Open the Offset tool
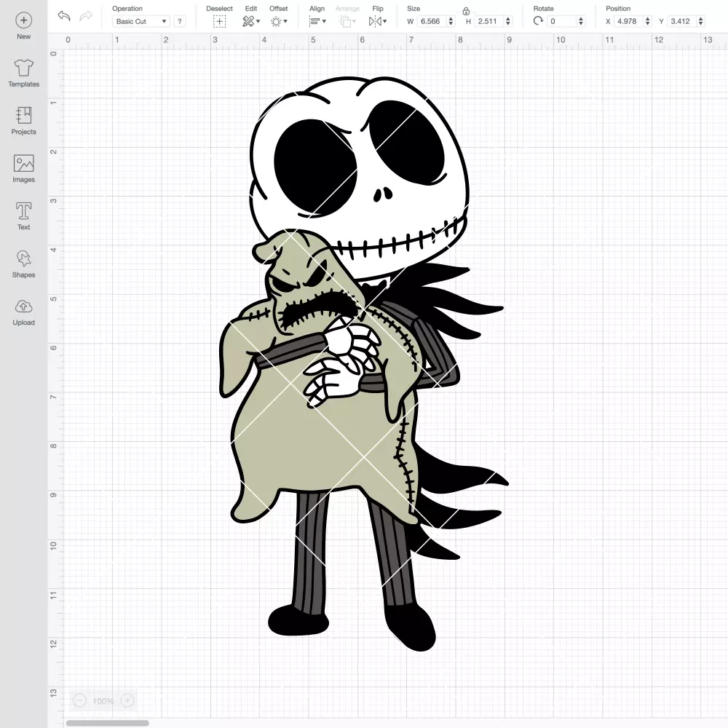The height and width of the screenshot is (728, 728). (x=279, y=21)
